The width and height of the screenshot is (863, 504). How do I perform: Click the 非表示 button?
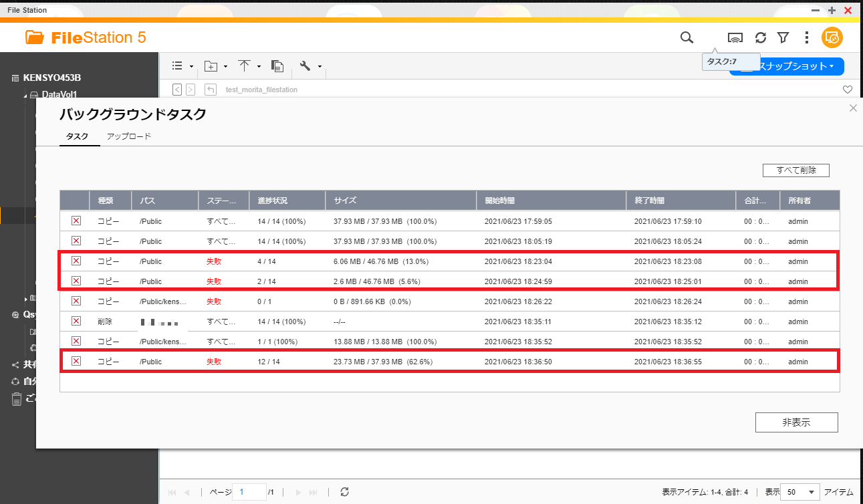click(x=796, y=422)
